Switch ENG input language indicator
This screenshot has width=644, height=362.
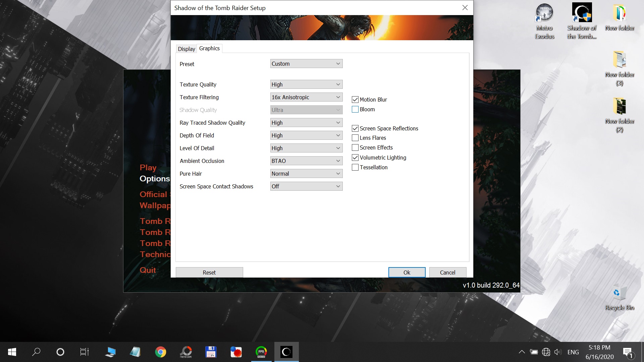(x=573, y=352)
